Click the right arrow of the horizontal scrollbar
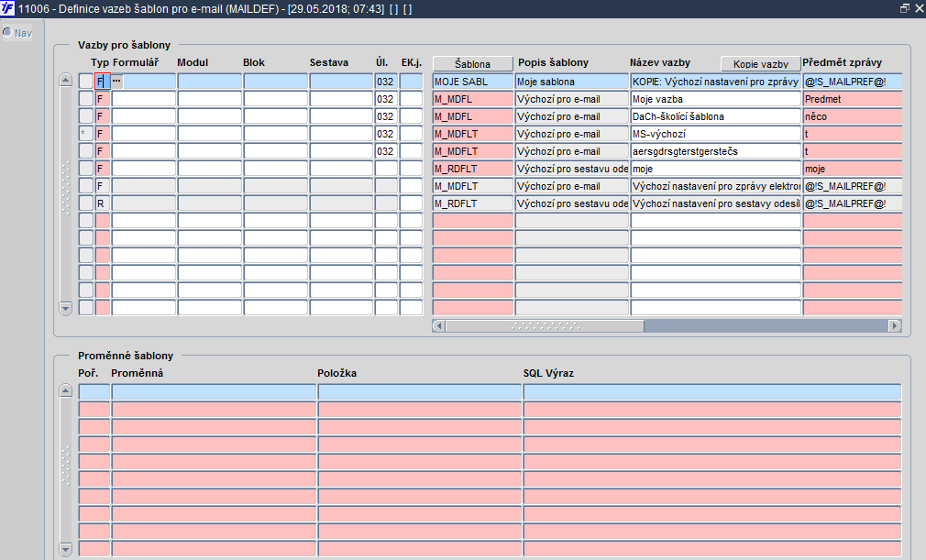Screen dimensions: 926x560 point(896,325)
